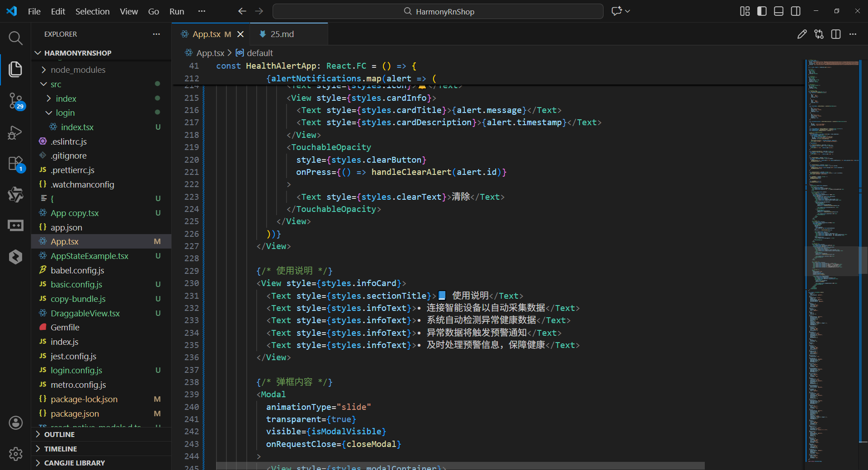Screen dimensions: 868x470
Task: Open the File menu
Action: tap(34, 11)
